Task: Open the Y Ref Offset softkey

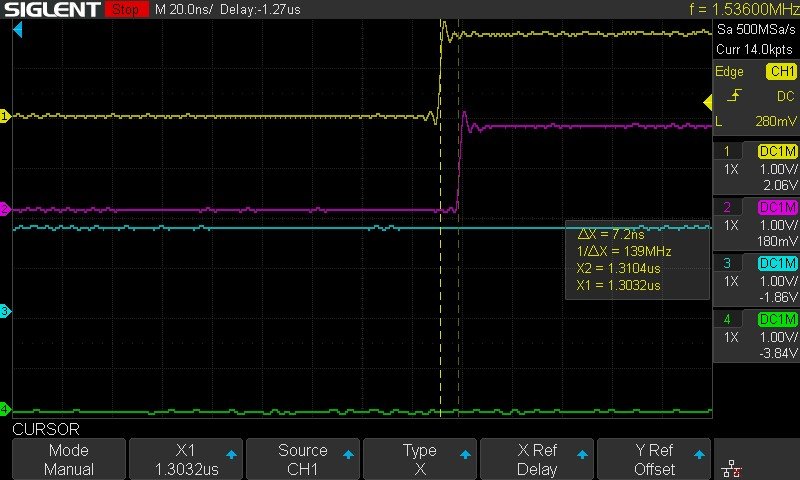Action: pyautogui.click(x=654, y=459)
